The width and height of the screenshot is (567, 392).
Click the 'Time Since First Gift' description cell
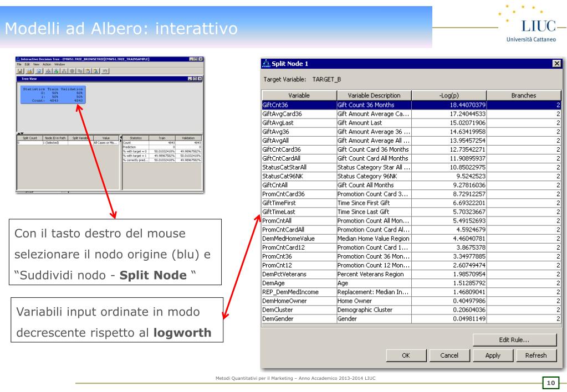[x=374, y=203]
